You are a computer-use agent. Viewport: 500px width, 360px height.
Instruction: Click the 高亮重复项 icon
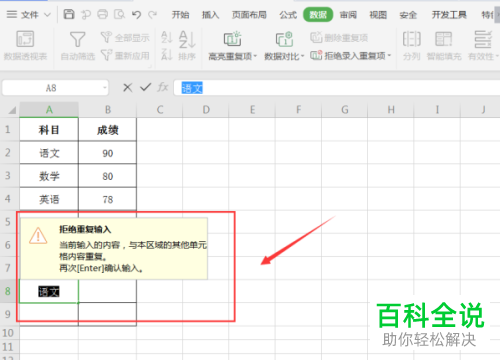pos(232,39)
